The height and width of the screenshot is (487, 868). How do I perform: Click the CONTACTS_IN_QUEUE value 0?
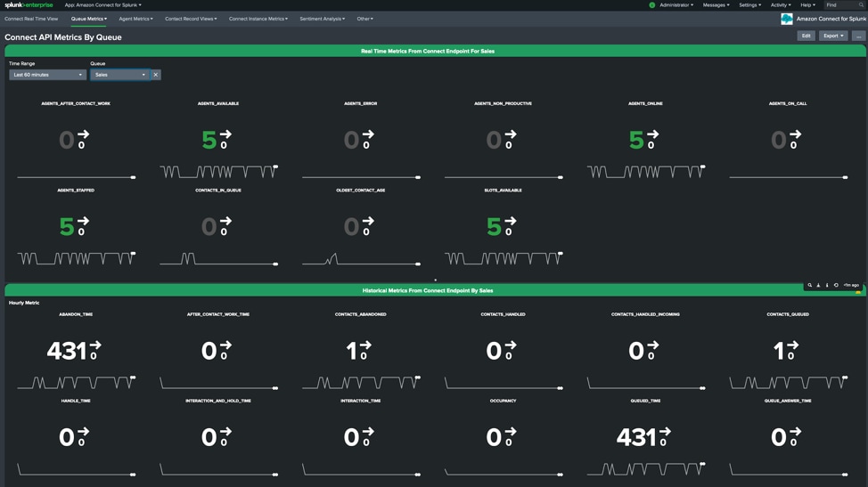pyautogui.click(x=209, y=227)
